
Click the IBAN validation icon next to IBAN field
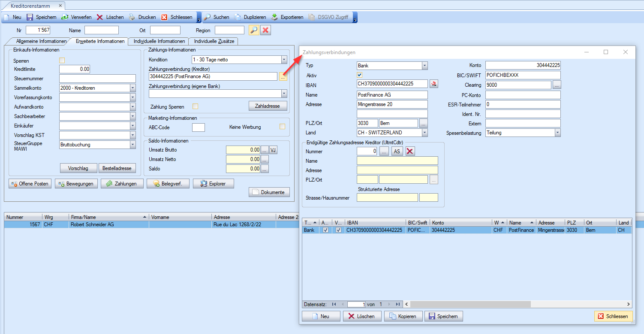(x=434, y=84)
